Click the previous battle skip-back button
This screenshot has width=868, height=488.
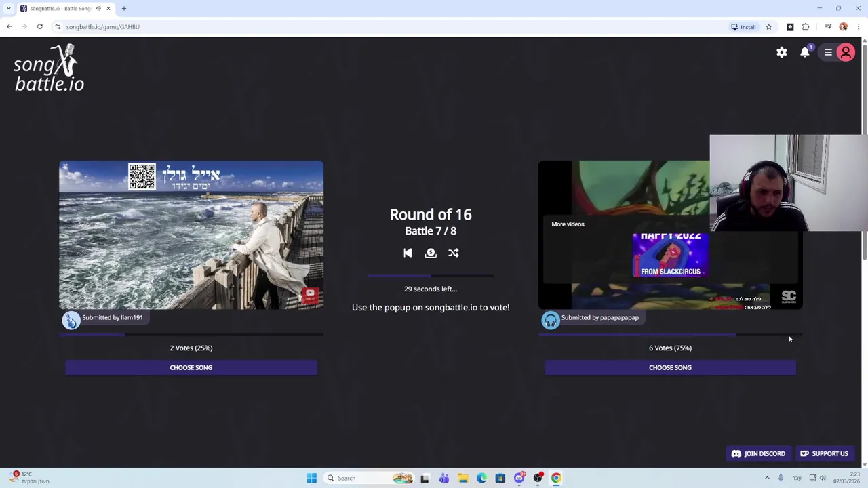click(x=408, y=253)
